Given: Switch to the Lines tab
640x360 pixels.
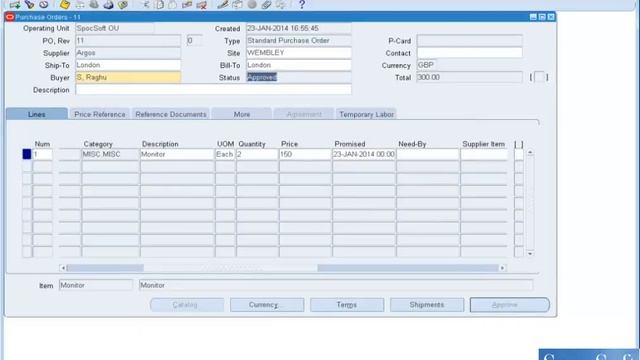Looking at the screenshot, I should coord(37,114).
